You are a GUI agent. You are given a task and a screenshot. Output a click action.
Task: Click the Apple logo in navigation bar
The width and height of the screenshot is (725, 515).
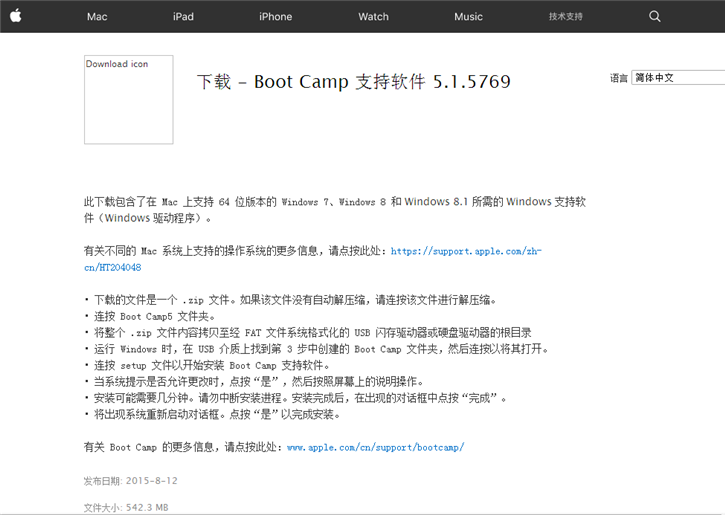point(16,16)
